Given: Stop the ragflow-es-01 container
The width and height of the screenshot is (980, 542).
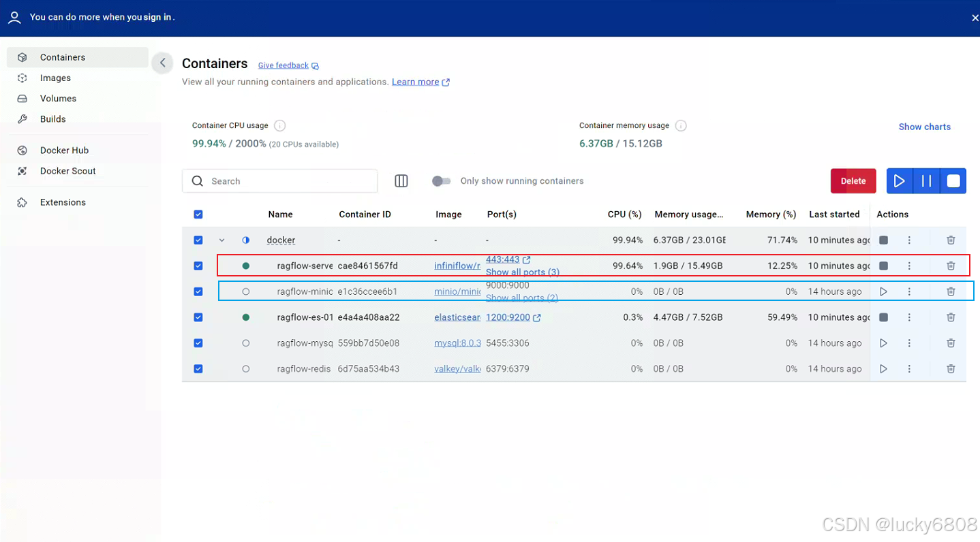Looking at the screenshot, I should point(883,317).
